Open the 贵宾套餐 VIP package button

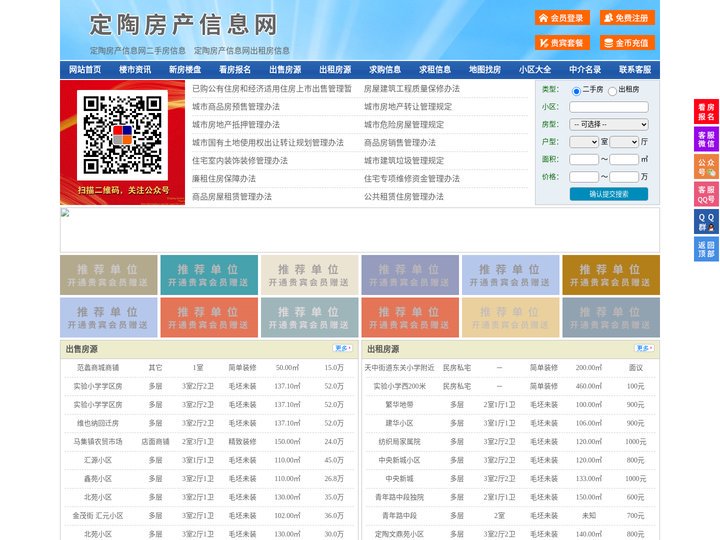click(x=562, y=43)
